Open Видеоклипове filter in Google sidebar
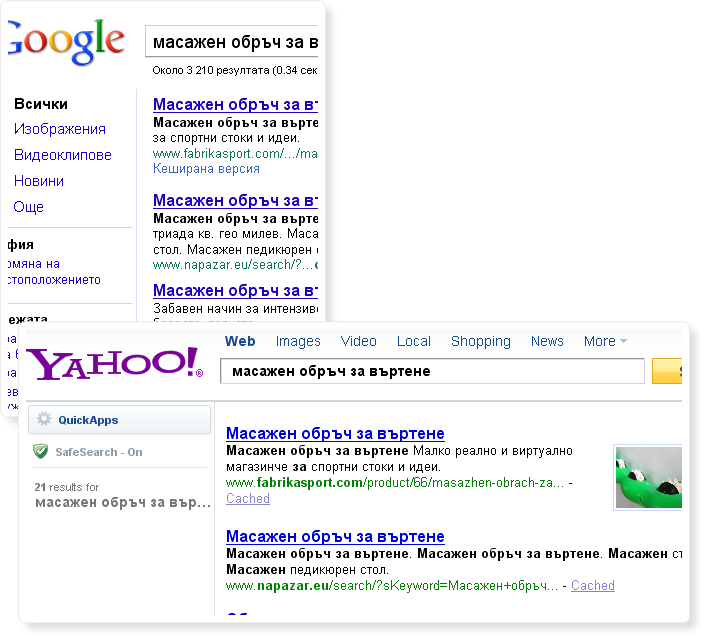This screenshot has height=636, width=703. coord(63,155)
